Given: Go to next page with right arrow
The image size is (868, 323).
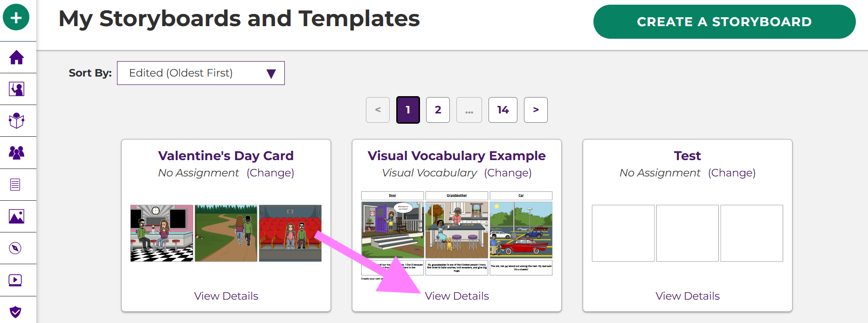Looking at the screenshot, I should [x=536, y=110].
